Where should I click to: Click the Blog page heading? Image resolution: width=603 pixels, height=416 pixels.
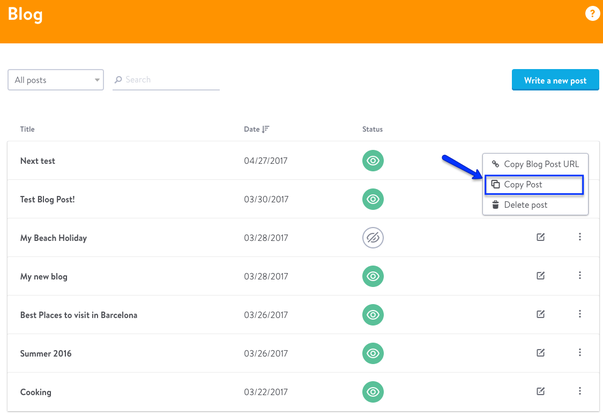25,15
